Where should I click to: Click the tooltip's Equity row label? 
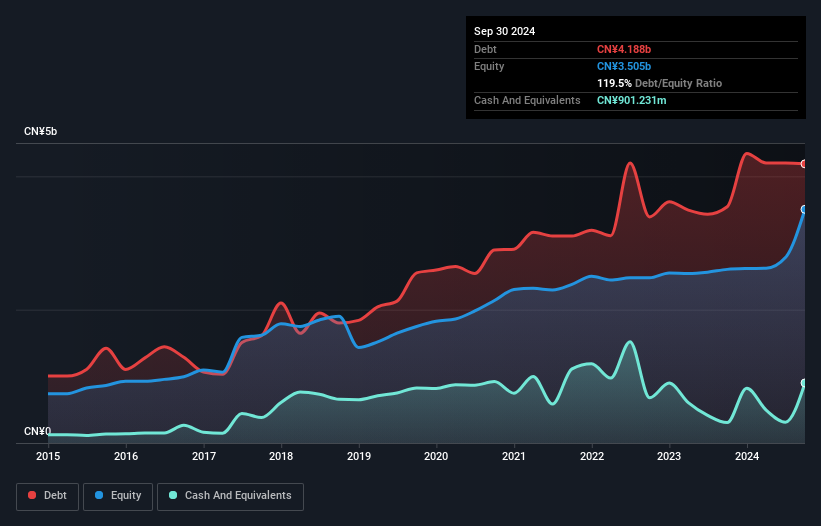[x=489, y=66]
